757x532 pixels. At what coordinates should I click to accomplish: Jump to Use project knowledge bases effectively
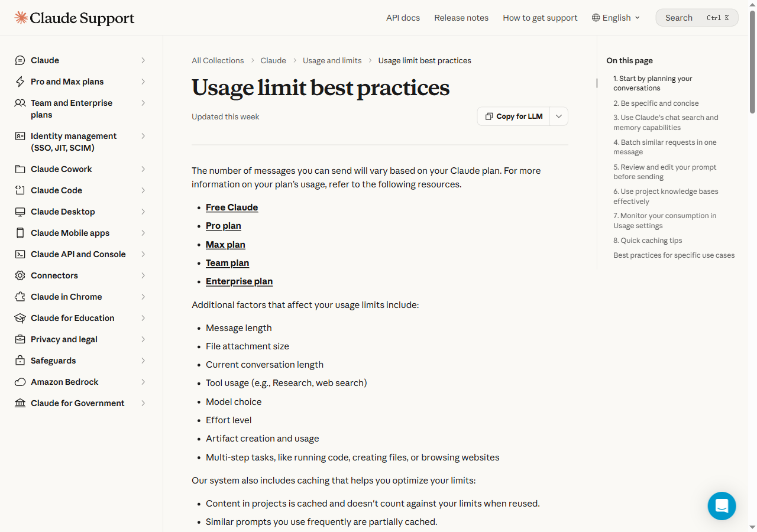(666, 196)
